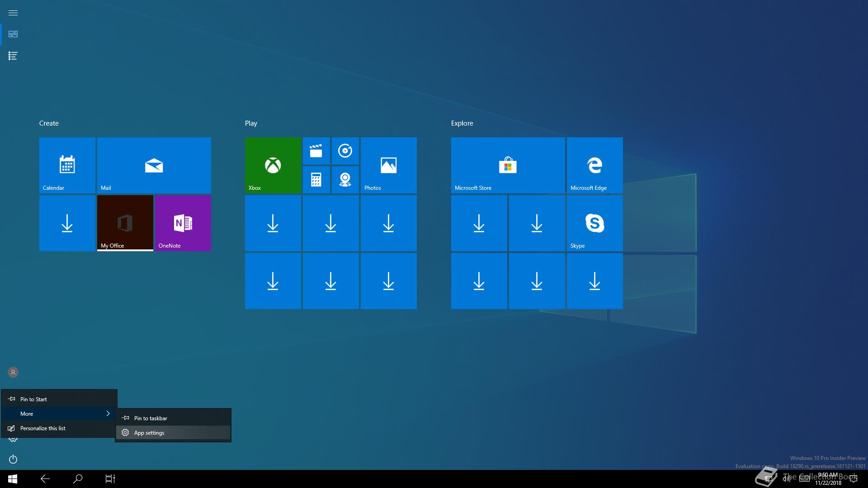Viewport: 868px width, 488px height.
Task: Open the Photos tile
Action: [389, 165]
